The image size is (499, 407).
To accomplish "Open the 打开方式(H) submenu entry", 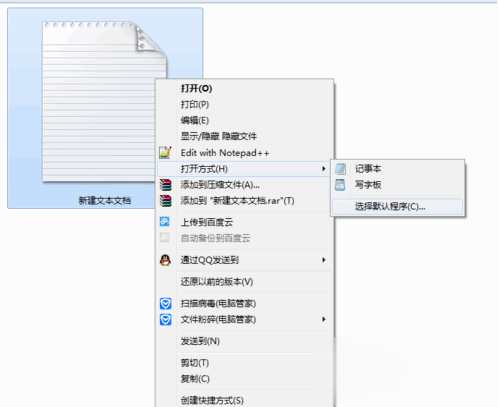I will click(244, 169).
